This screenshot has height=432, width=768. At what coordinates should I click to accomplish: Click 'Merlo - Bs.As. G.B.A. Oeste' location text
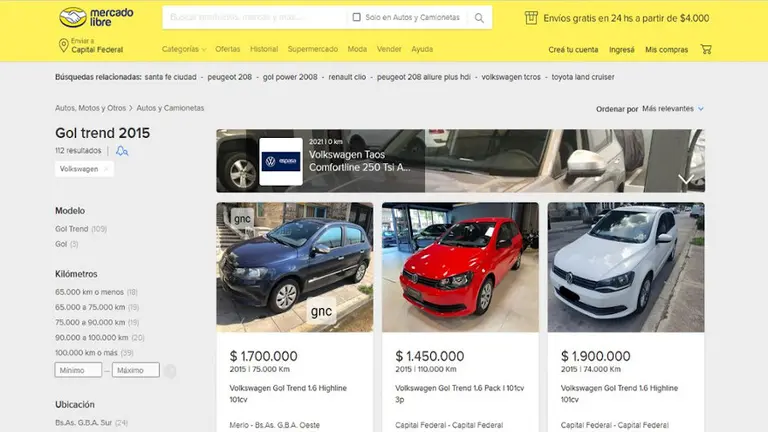coord(274,425)
